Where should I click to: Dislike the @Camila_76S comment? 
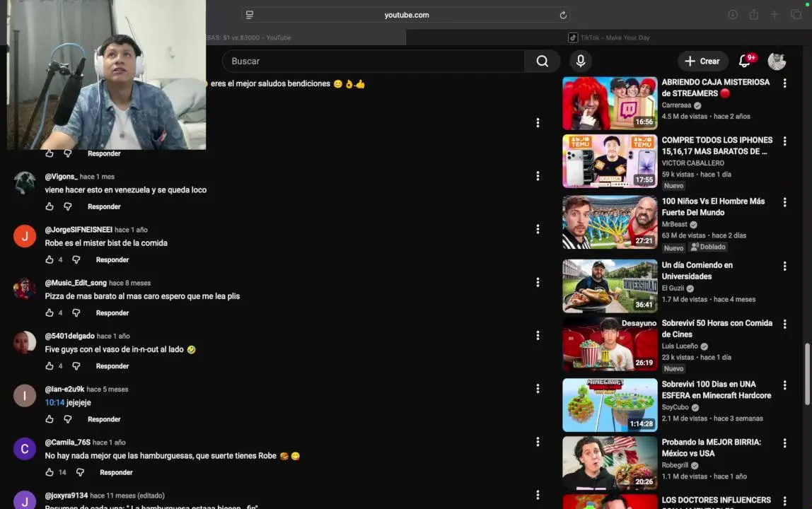point(80,472)
